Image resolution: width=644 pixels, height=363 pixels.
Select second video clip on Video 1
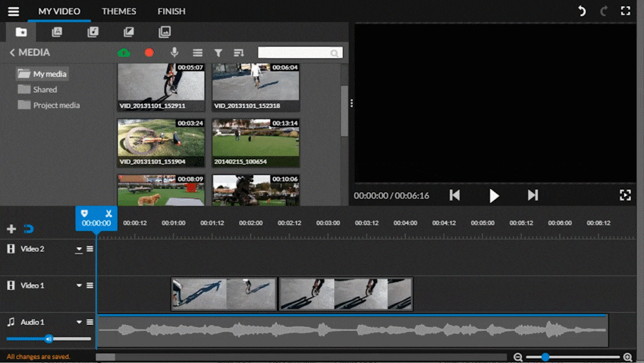[x=346, y=293]
